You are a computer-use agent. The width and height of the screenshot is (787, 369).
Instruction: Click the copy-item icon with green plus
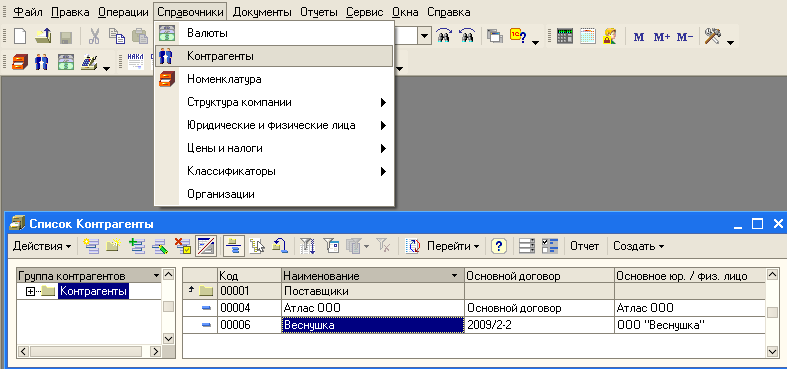coord(137,246)
